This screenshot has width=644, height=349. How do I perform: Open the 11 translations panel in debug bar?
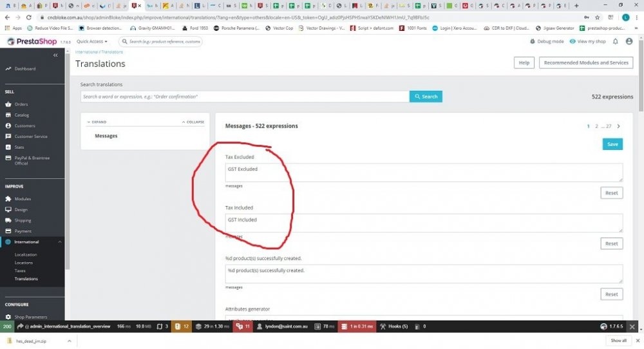coord(243,326)
